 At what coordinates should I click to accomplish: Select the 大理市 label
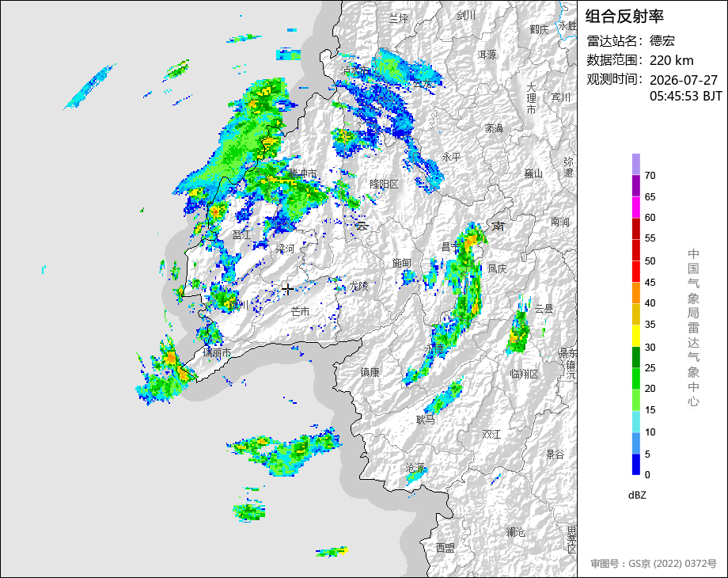[x=531, y=98]
